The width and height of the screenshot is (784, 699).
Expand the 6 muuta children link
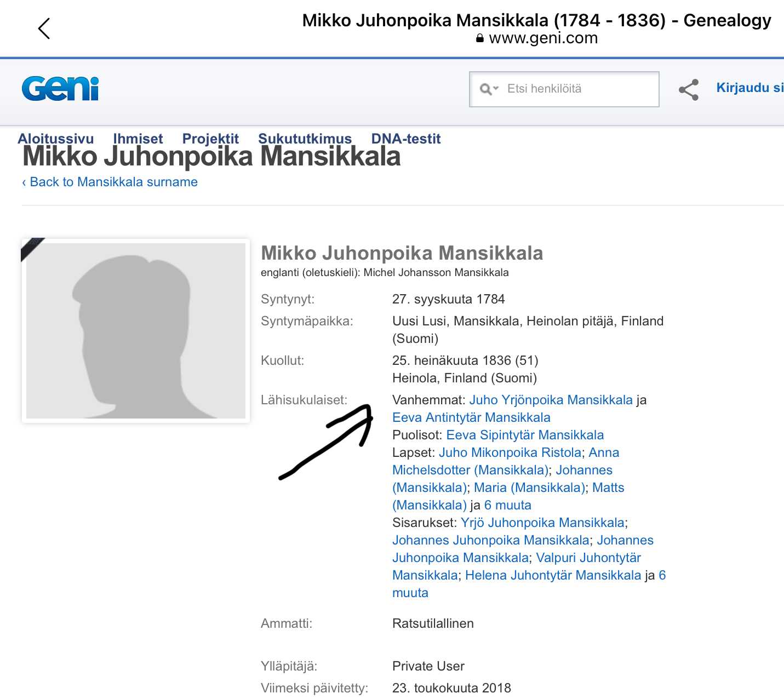tap(507, 505)
